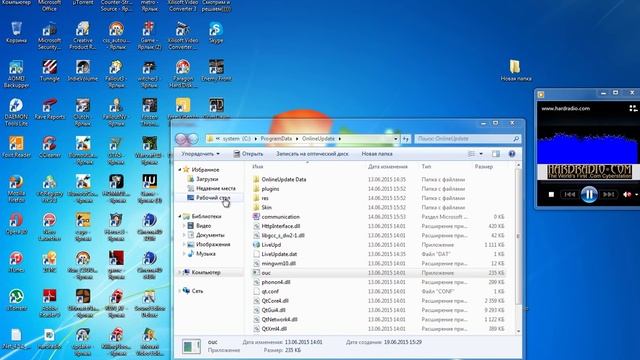Select the LiveUpd application file
Viewport: 640px width, 360px height.
(x=271, y=245)
